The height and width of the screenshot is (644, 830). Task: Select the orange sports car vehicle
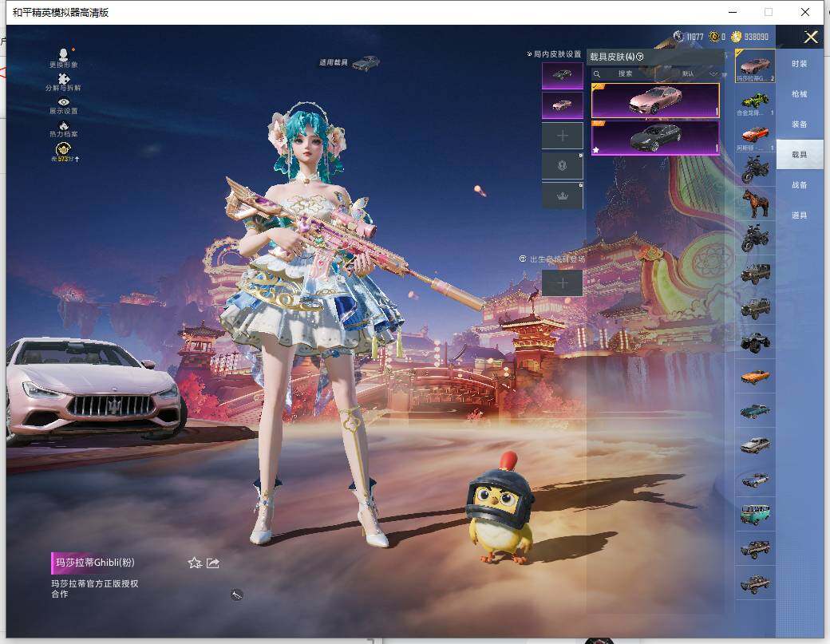coord(755,136)
